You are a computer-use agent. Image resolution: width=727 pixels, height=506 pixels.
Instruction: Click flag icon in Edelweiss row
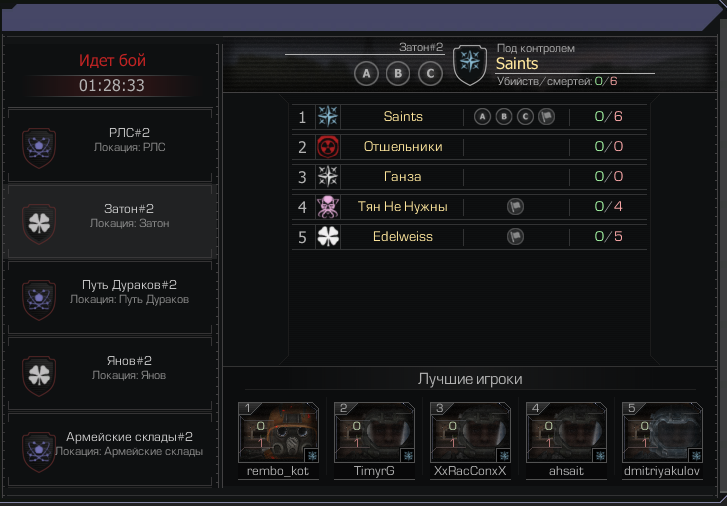(515, 237)
